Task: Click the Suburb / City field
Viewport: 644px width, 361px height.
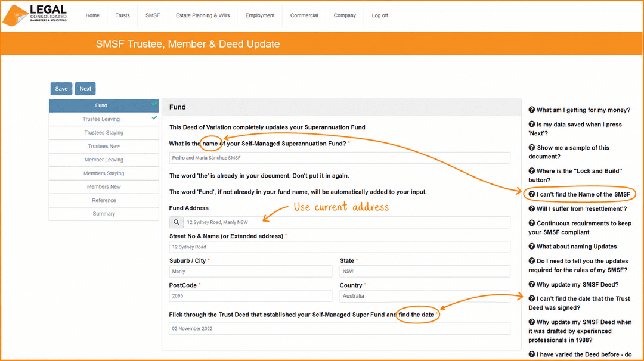Action: pos(250,271)
